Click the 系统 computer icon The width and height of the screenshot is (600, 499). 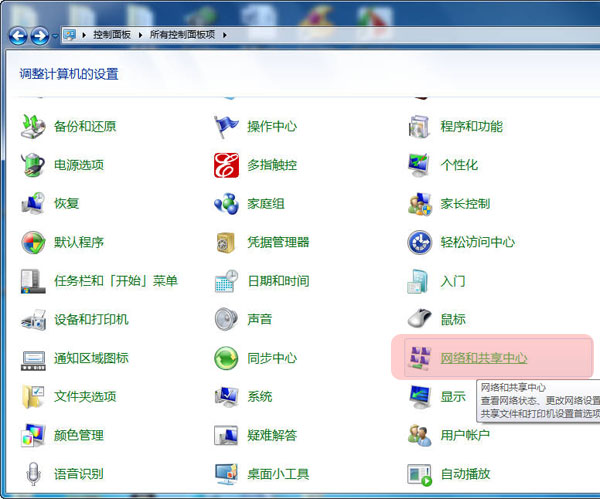click(x=227, y=396)
